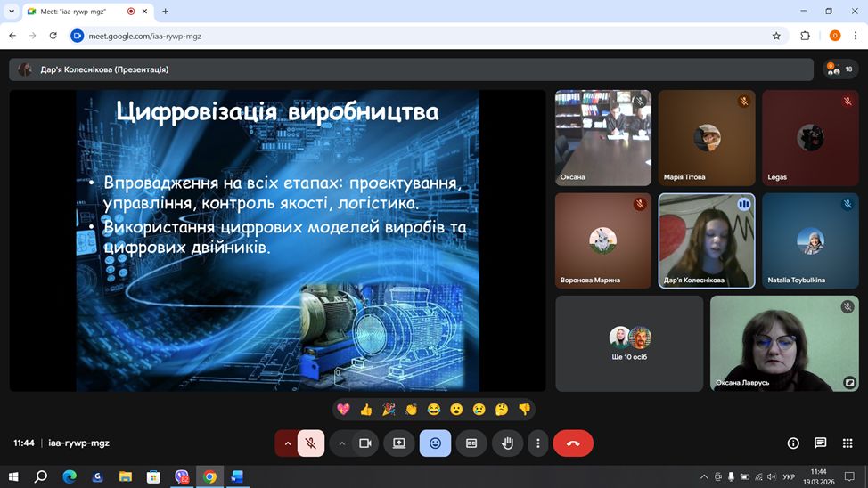This screenshot has height=488, width=868.
Task: Click the 'Ще 10 осіб' participants tile
Action: [x=629, y=344]
